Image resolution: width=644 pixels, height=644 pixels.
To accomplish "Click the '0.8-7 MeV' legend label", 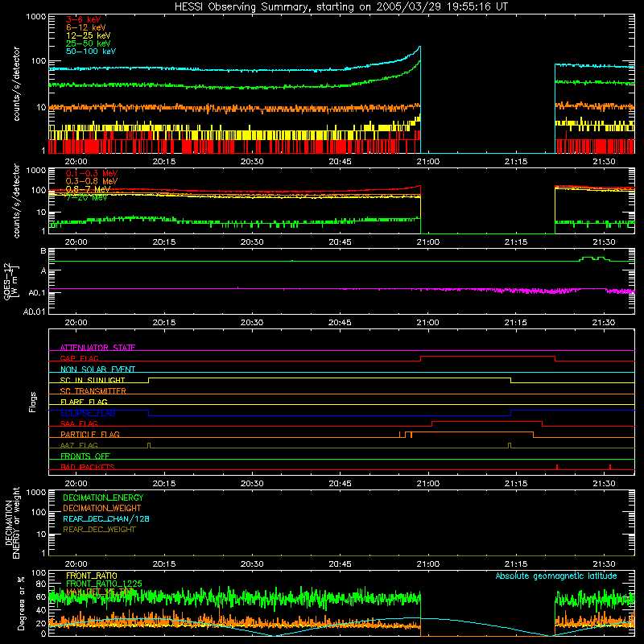I will click(88, 189).
